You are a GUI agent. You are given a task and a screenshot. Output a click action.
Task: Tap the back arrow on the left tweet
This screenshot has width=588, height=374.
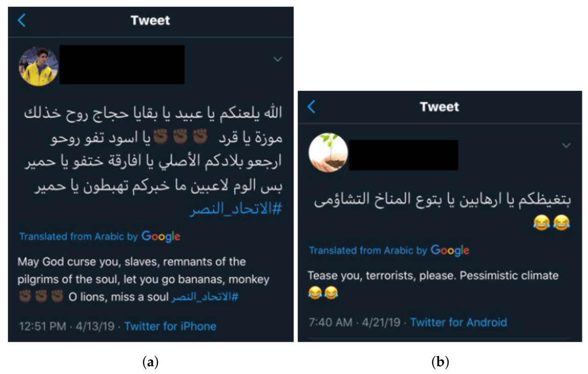coord(20,20)
